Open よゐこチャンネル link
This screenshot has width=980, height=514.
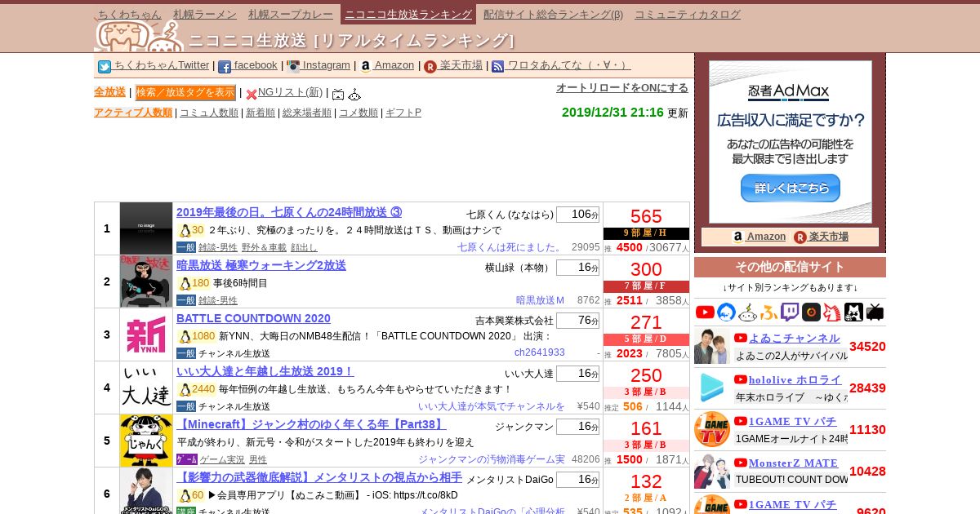(x=794, y=338)
